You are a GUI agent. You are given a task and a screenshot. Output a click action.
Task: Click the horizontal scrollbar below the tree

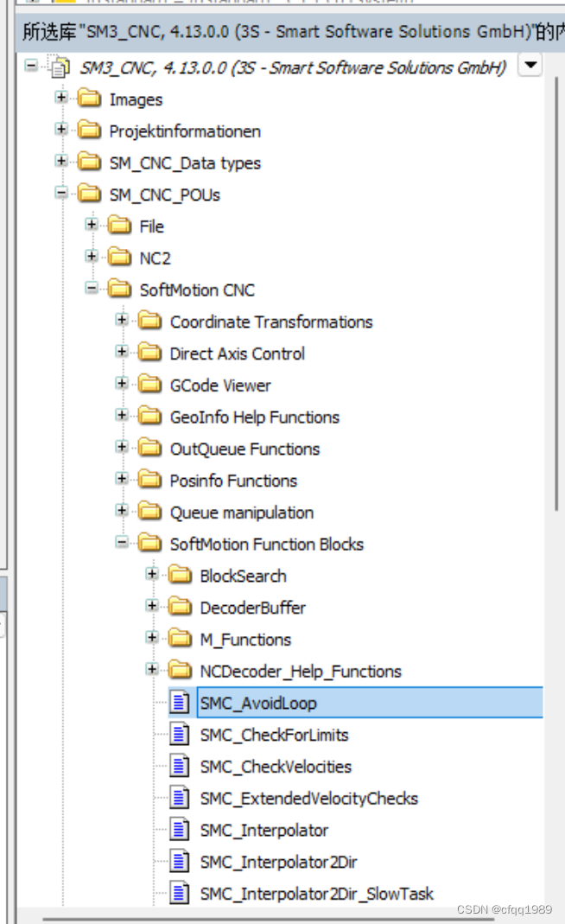click(x=268, y=919)
